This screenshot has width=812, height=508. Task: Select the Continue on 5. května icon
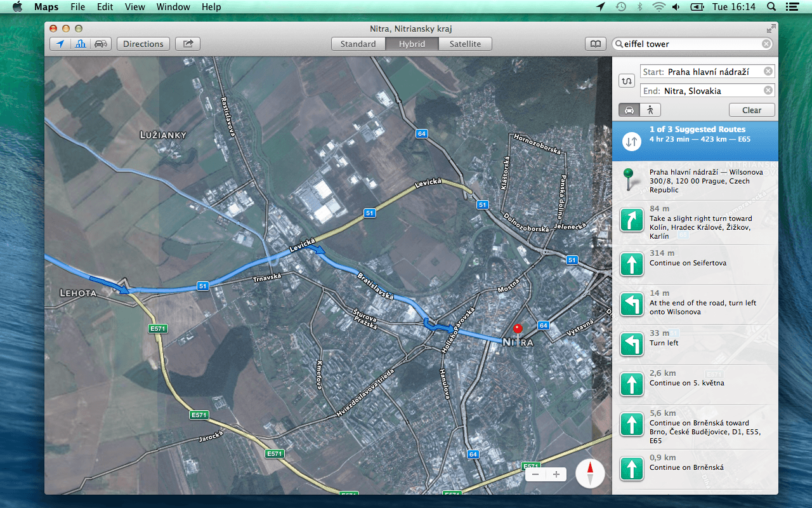[631, 384]
